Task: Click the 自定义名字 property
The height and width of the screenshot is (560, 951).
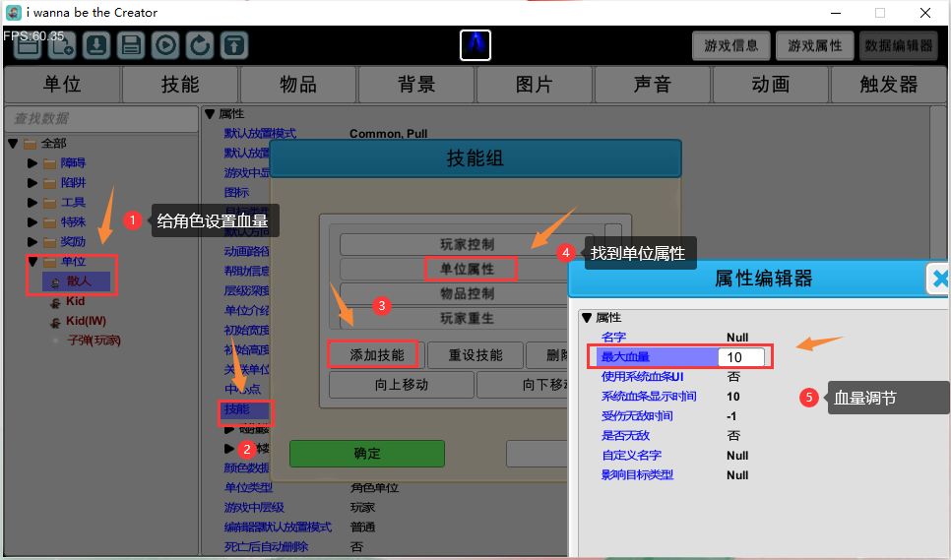Action: click(631, 455)
